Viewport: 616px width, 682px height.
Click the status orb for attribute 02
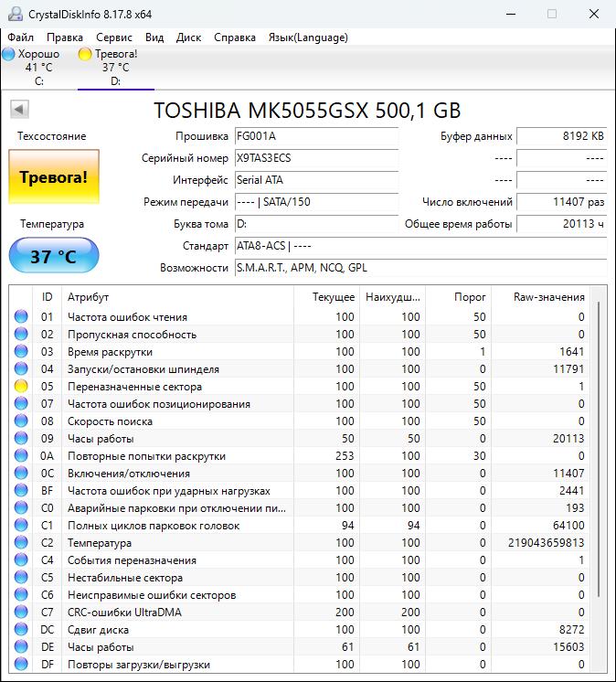click(21, 334)
